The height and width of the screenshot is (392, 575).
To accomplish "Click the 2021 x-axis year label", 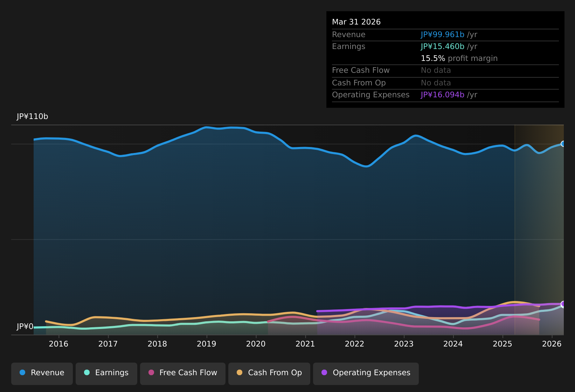I will point(305,344).
